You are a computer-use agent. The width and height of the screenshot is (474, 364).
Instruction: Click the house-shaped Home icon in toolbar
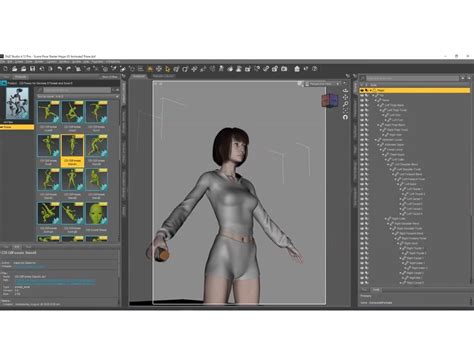(297, 69)
